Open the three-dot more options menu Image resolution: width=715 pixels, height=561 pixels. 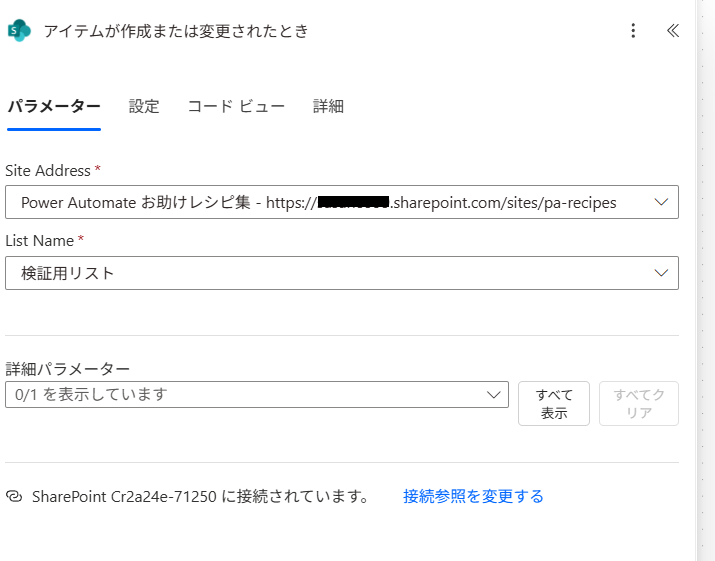click(x=633, y=31)
